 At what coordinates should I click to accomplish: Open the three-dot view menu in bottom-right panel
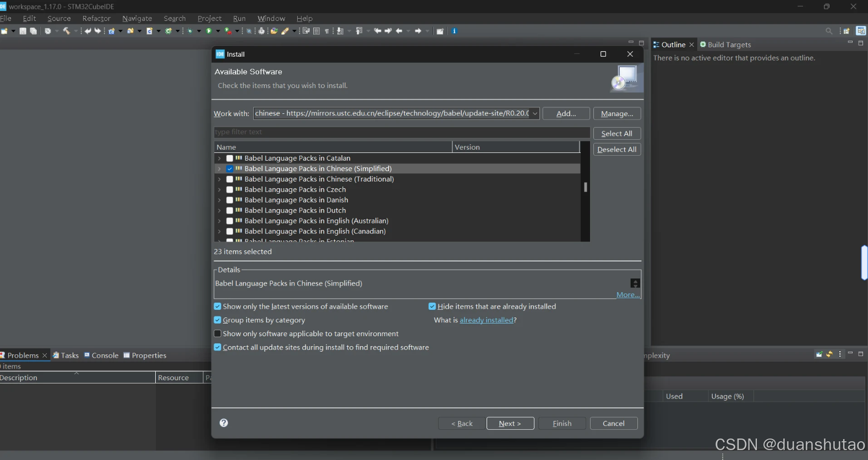click(840, 354)
